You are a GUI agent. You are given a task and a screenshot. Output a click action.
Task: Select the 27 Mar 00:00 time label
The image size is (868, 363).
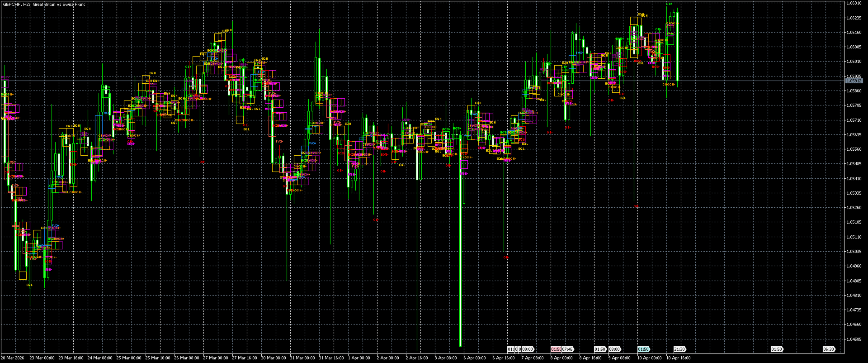216,358
